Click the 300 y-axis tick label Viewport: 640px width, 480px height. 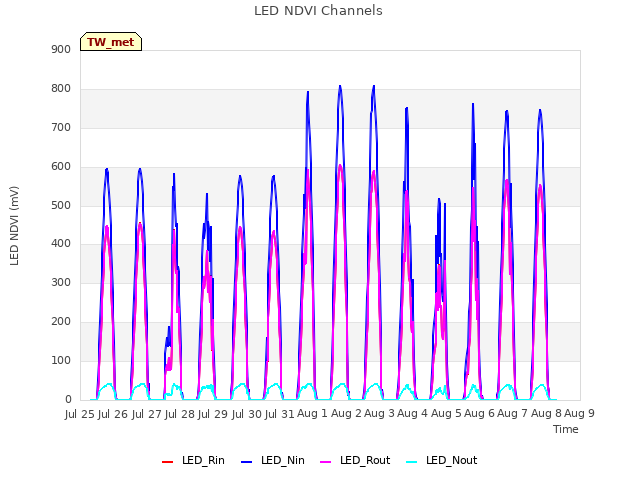pyautogui.click(x=61, y=283)
